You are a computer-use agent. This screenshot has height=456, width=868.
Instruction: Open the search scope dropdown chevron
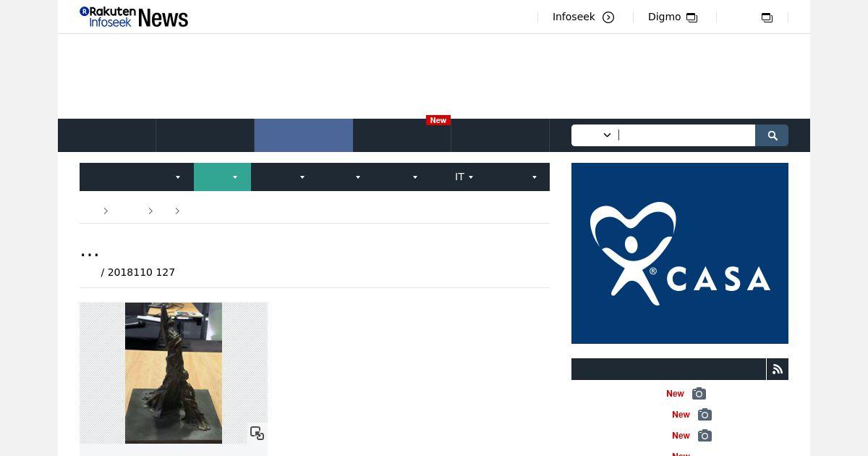(x=607, y=135)
